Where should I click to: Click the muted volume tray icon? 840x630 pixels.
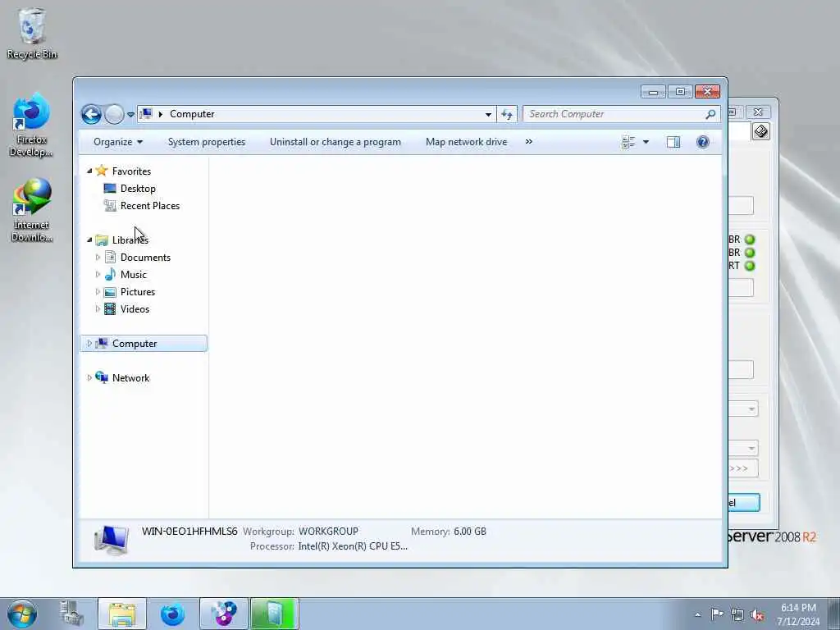point(757,614)
